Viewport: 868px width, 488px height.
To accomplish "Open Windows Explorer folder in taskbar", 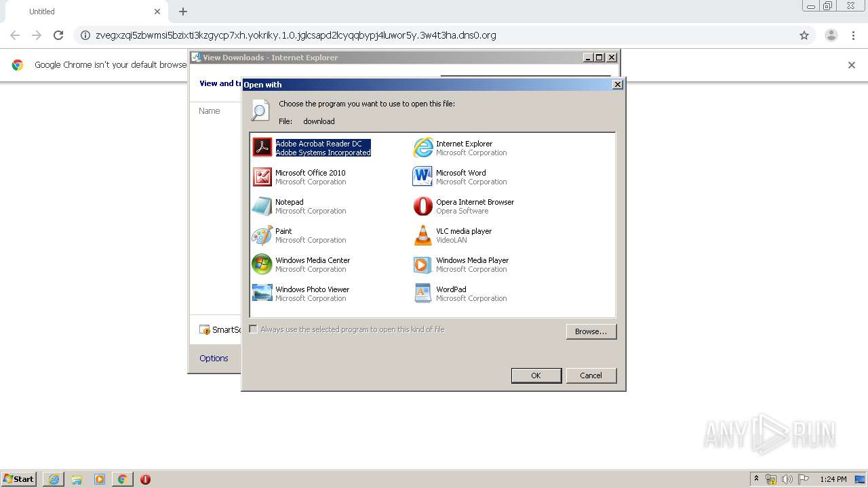I will pyautogui.click(x=77, y=479).
